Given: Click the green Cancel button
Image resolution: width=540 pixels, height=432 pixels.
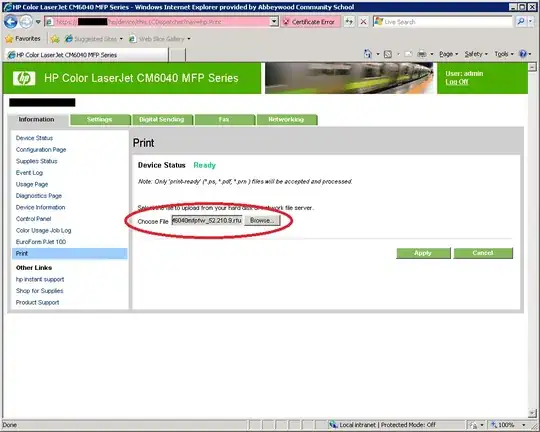Looking at the screenshot, I should pyautogui.click(x=483, y=253).
